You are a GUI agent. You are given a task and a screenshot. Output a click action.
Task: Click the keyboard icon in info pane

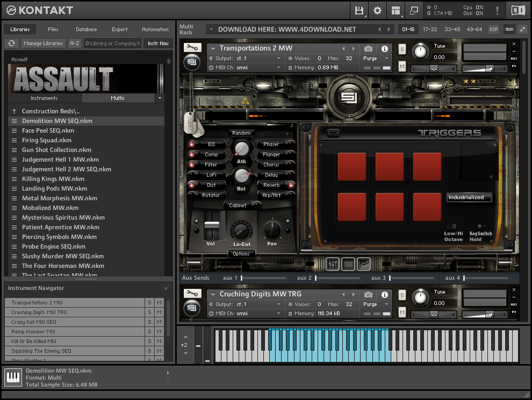[x=13, y=377]
